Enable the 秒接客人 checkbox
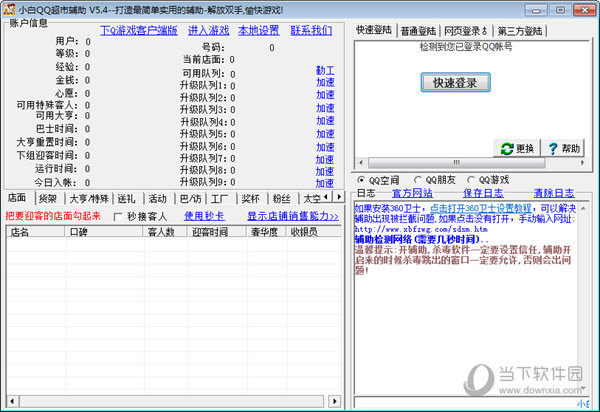The height and width of the screenshot is (412, 600). coord(118,217)
